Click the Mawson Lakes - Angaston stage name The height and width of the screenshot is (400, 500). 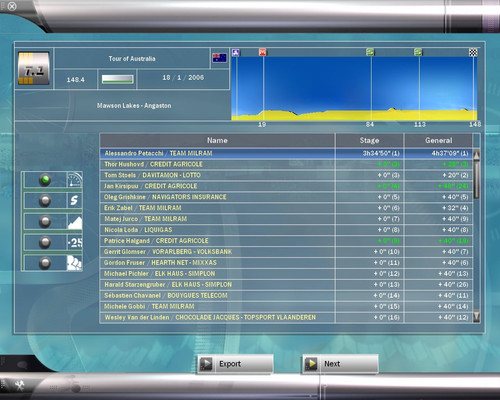point(134,106)
